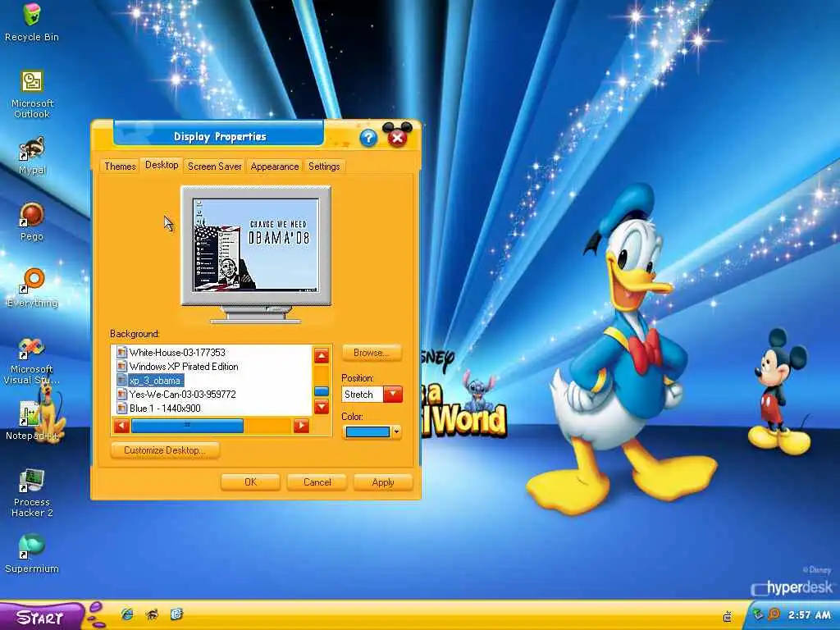The height and width of the screenshot is (630, 840).
Task: Select the Pego desktop shortcut
Action: click(32, 221)
